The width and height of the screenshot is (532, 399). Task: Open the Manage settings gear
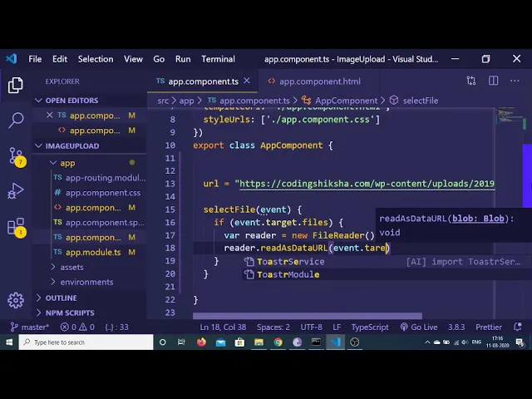coord(16,300)
